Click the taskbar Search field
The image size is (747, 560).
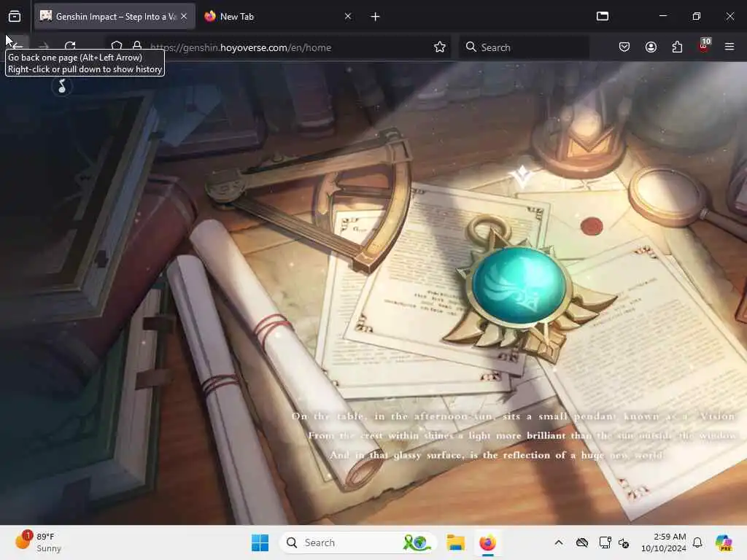pos(357,542)
